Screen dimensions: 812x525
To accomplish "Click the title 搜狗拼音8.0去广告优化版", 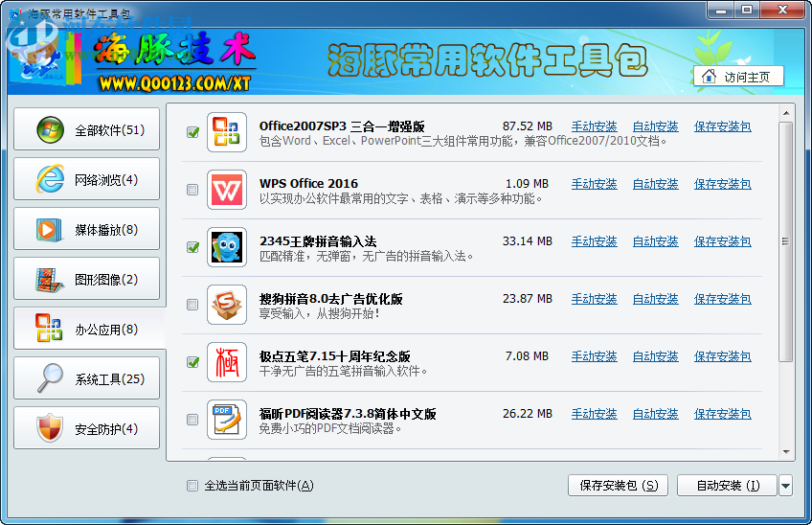I will (331, 299).
